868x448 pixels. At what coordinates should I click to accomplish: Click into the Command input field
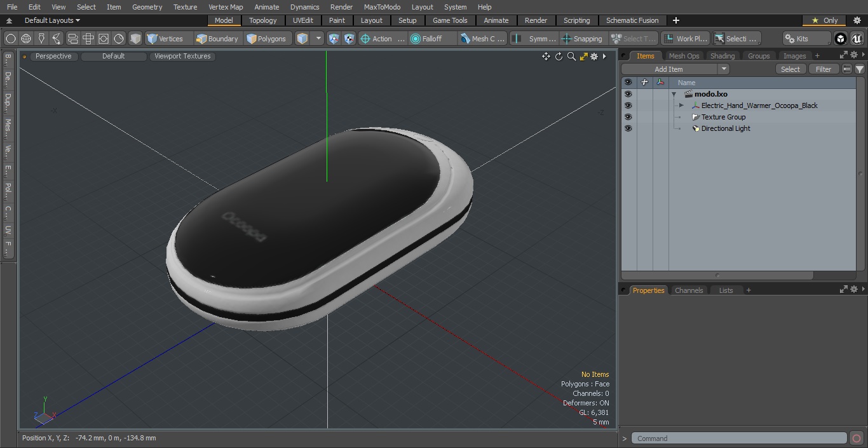click(x=739, y=438)
